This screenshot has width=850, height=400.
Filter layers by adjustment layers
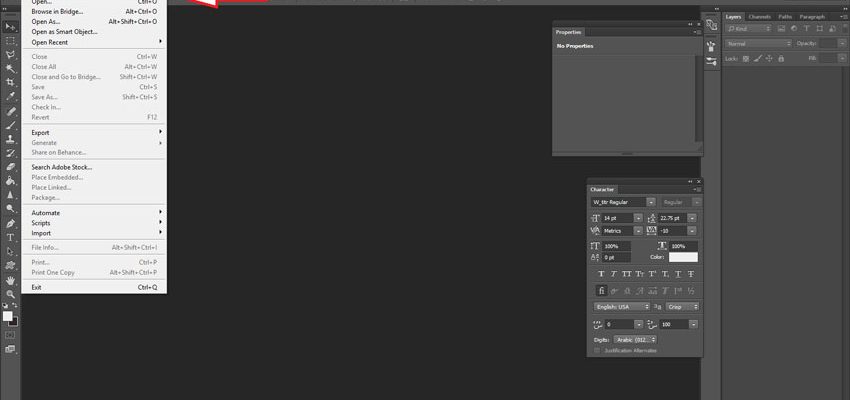coord(794,29)
